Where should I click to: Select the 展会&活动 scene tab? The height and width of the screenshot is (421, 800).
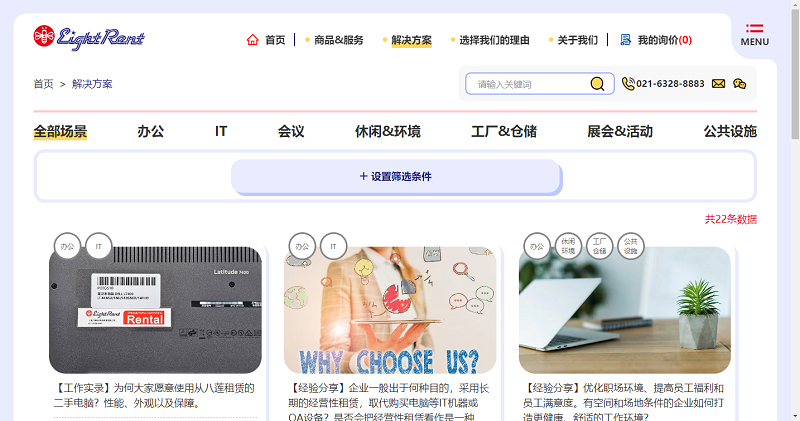point(620,131)
